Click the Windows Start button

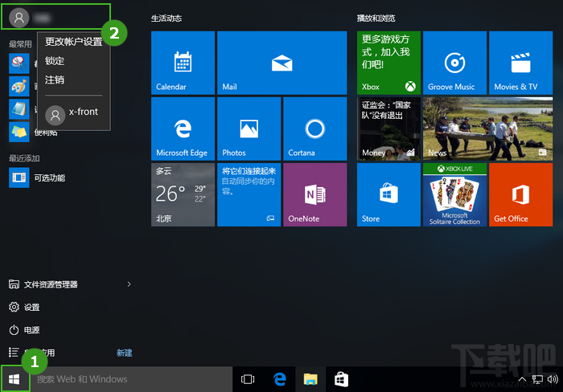click(x=14, y=379)
